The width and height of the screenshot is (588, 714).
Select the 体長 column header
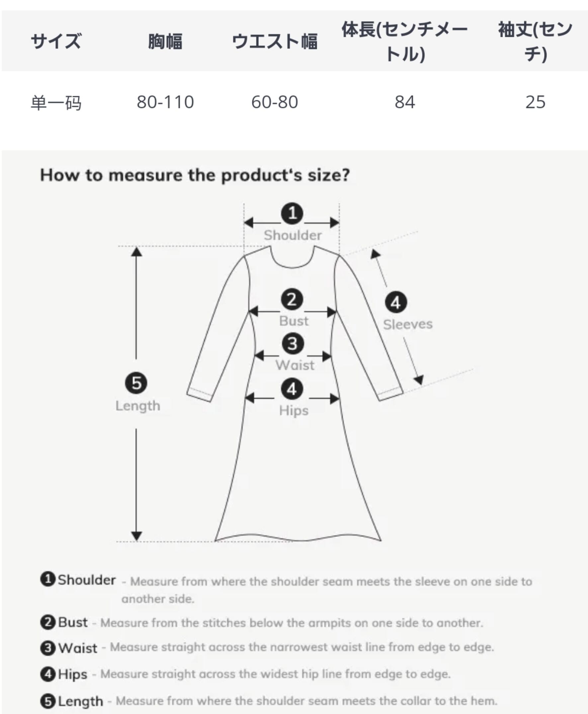point(405,41)
